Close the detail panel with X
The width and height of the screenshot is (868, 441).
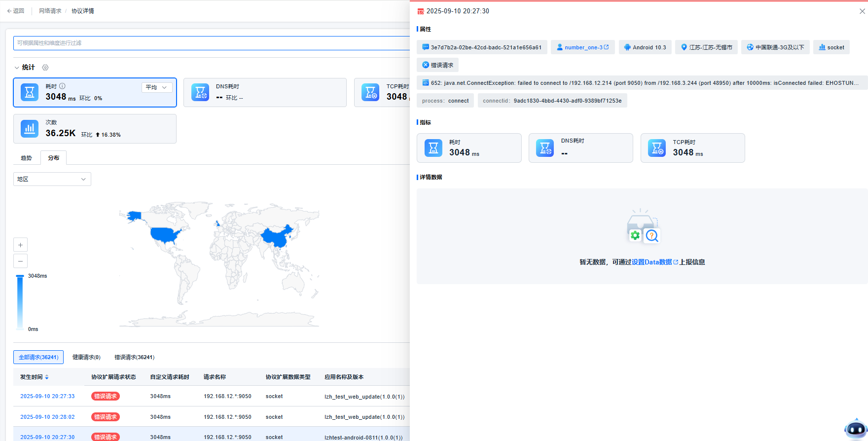click(862, 11)
